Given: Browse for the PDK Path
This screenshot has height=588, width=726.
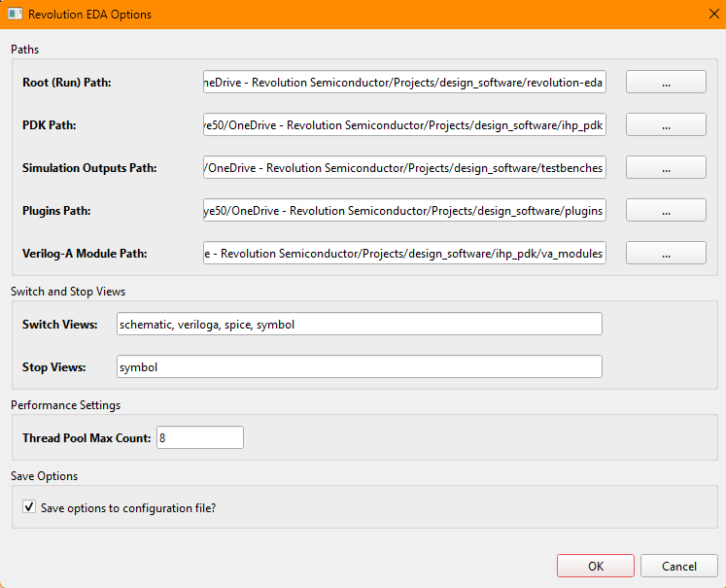Looking at the screenshot, I should coord(666,124).
